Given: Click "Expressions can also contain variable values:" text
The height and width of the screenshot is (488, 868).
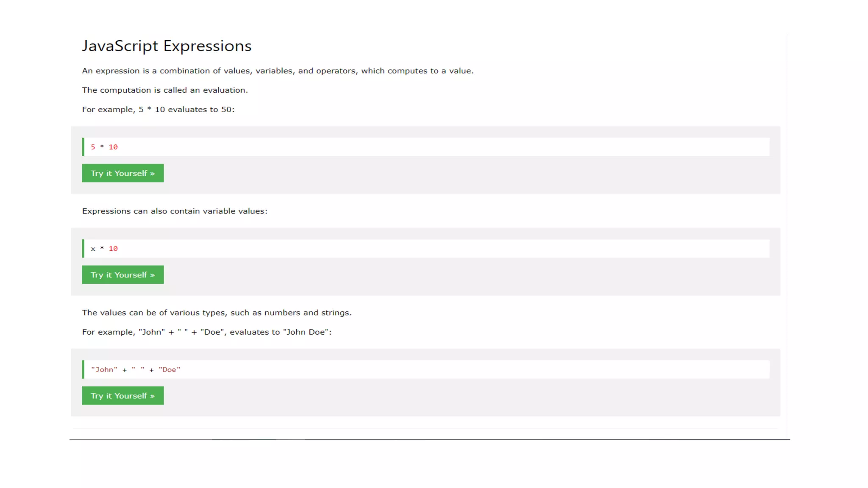Looking at the screenshot, I should 175,211.
